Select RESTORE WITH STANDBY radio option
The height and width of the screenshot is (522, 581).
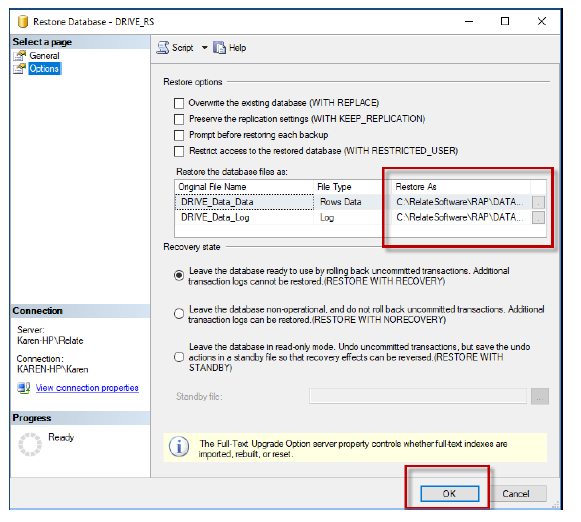179,358
